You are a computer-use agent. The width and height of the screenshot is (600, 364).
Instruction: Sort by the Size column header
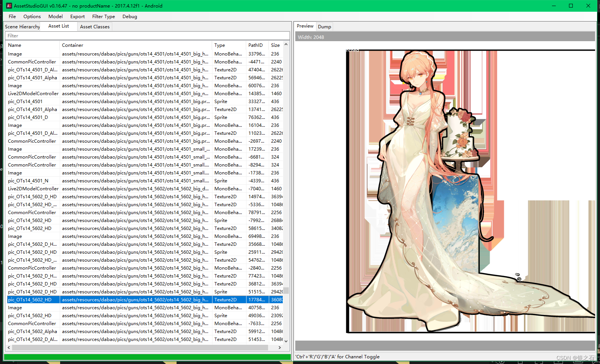[x=276, y=45]
